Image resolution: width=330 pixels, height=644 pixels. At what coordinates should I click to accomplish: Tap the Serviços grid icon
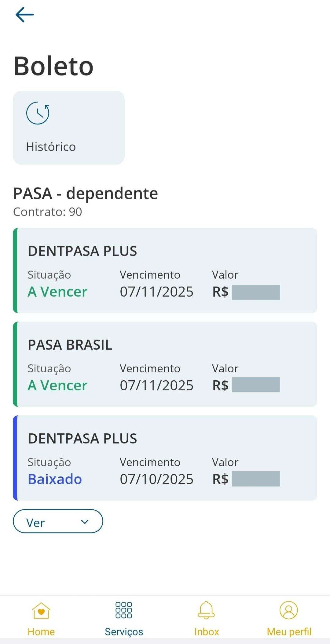(124, 610)
